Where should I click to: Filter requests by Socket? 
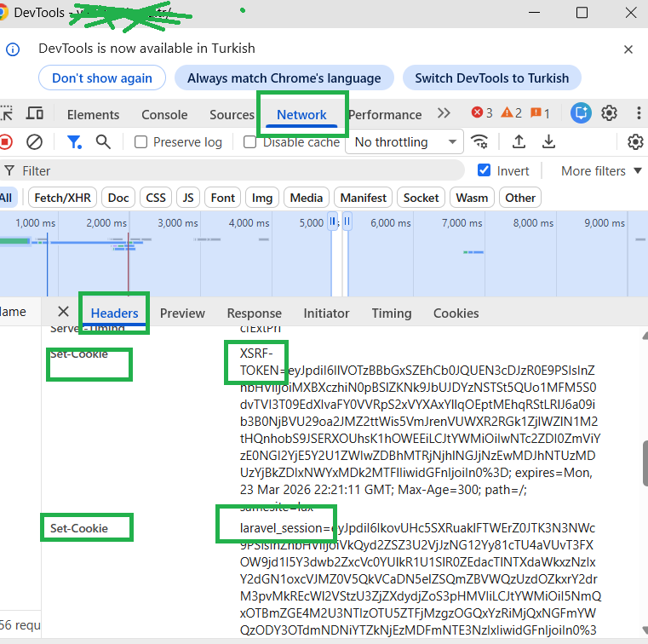[x=421, y=198]
